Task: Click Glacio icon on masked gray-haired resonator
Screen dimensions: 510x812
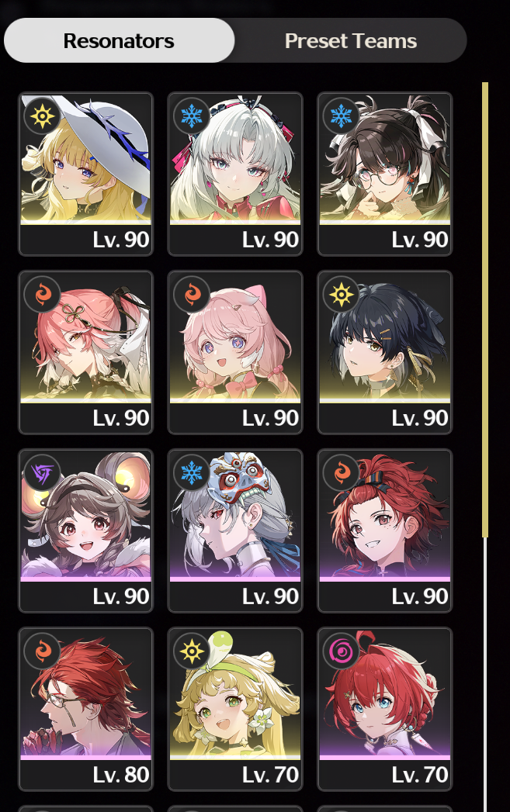Action: coord(191,473)
